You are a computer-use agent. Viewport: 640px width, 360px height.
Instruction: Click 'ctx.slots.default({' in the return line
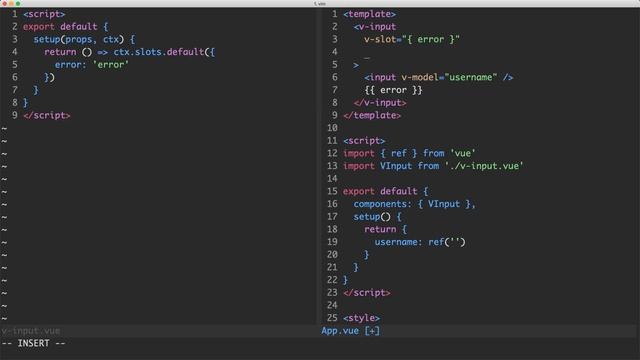[164, 52]
